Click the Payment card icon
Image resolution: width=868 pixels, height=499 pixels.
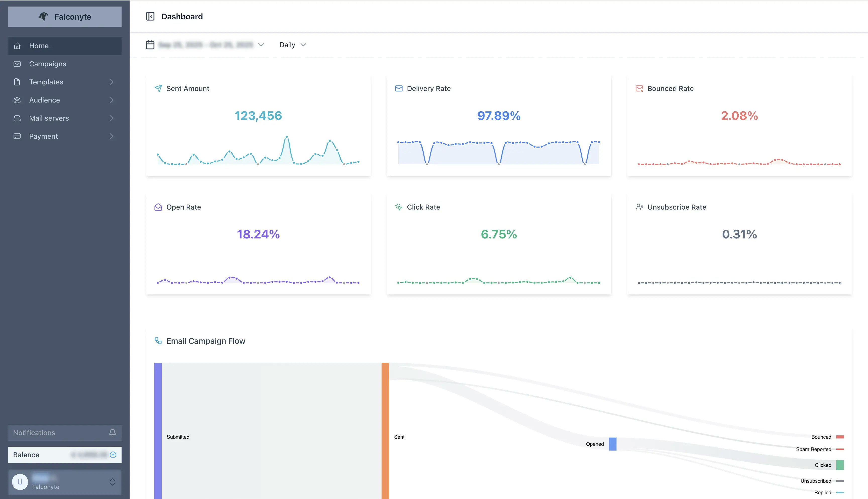(x=17, y=136)
